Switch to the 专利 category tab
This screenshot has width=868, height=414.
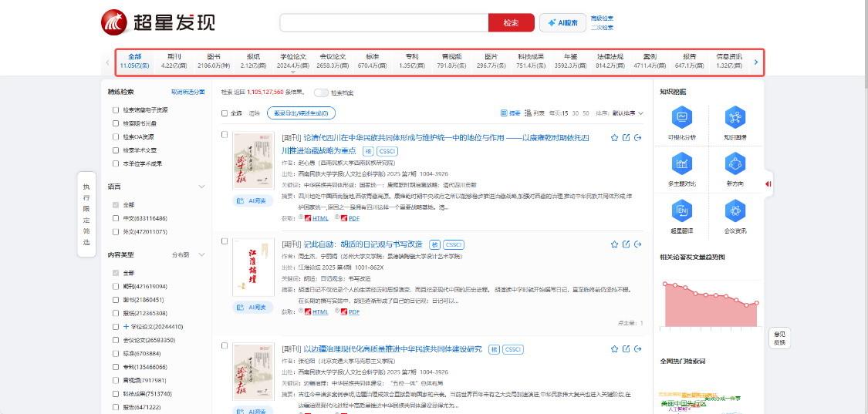coord(411,61)
